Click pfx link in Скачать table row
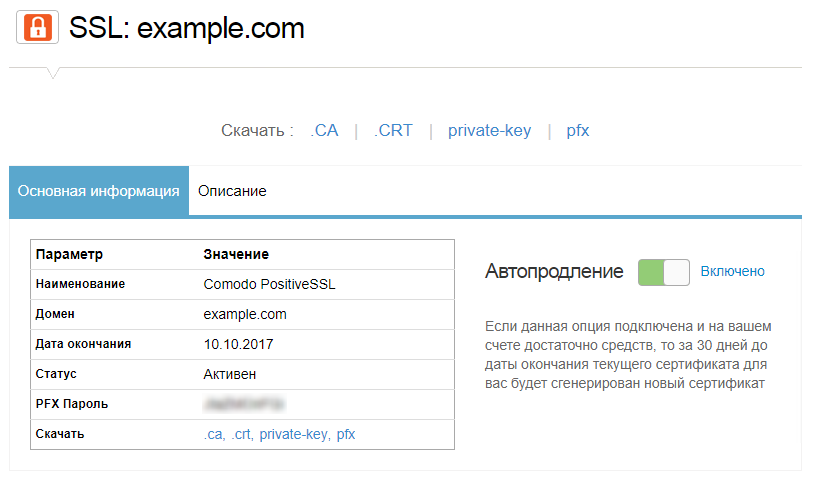Viewport: 814px width, 478px height. pyautogui.click(x=346, y=434)
